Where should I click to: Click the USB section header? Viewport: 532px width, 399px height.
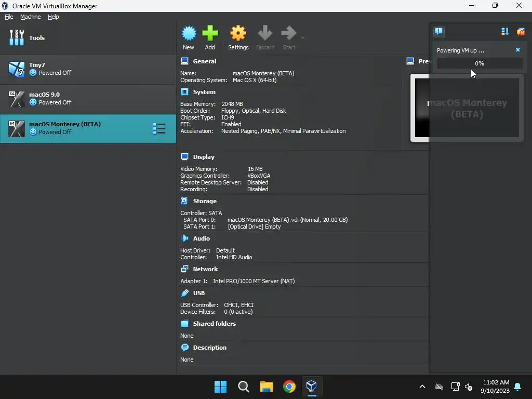(199, 293)
